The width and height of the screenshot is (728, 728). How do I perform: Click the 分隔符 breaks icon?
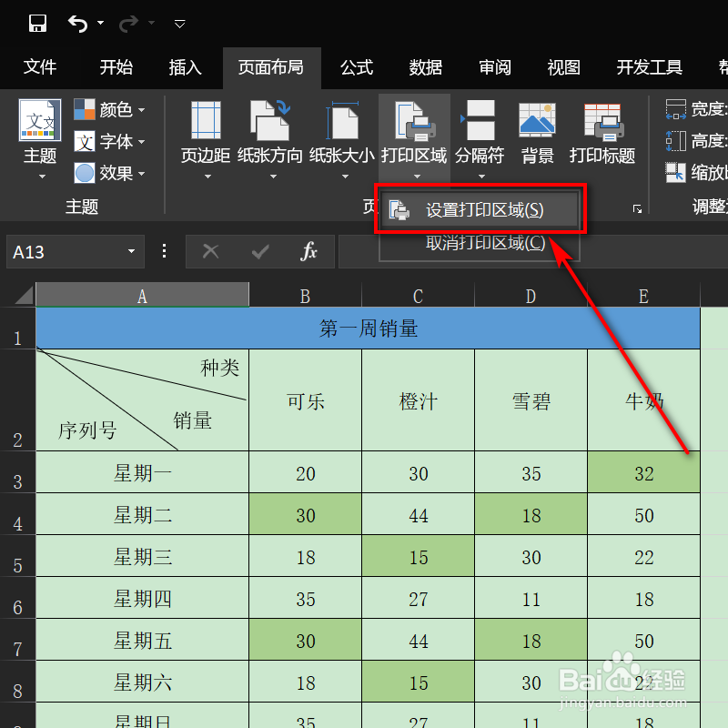[x=479, y=120]
